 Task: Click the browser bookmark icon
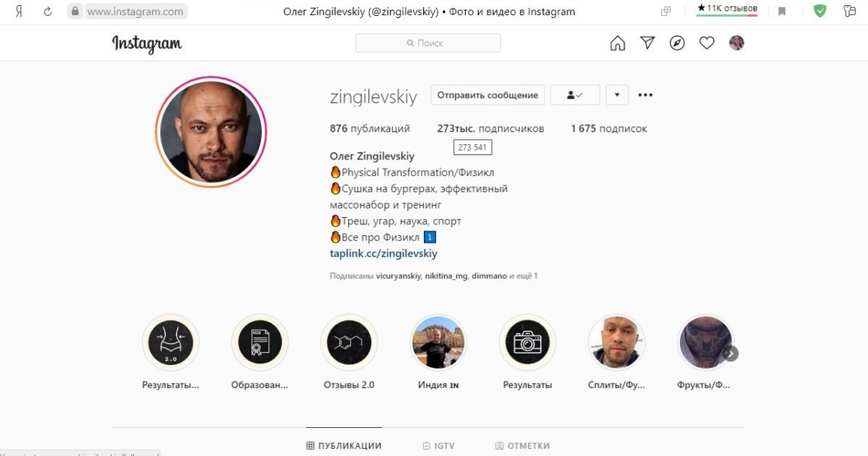(x=782, y=12)
